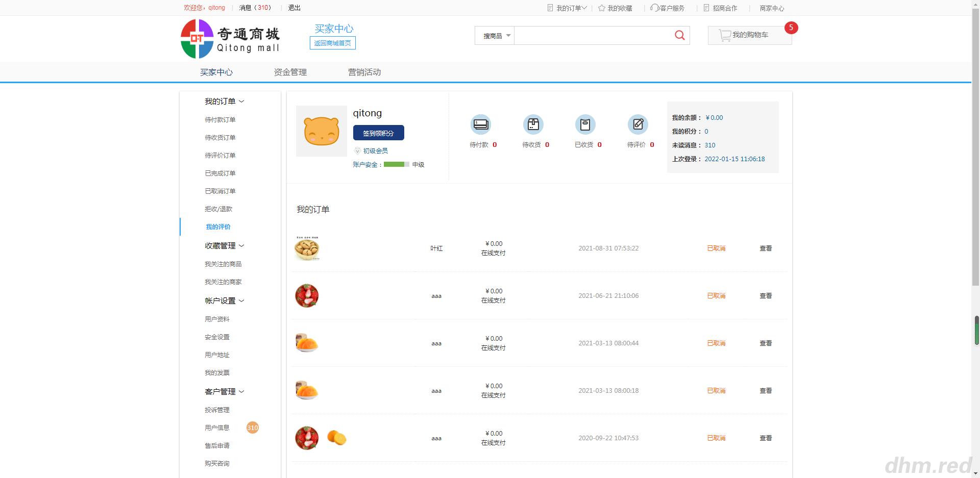
Task: Click the search magnifier icon
Action: click(679, 35)
